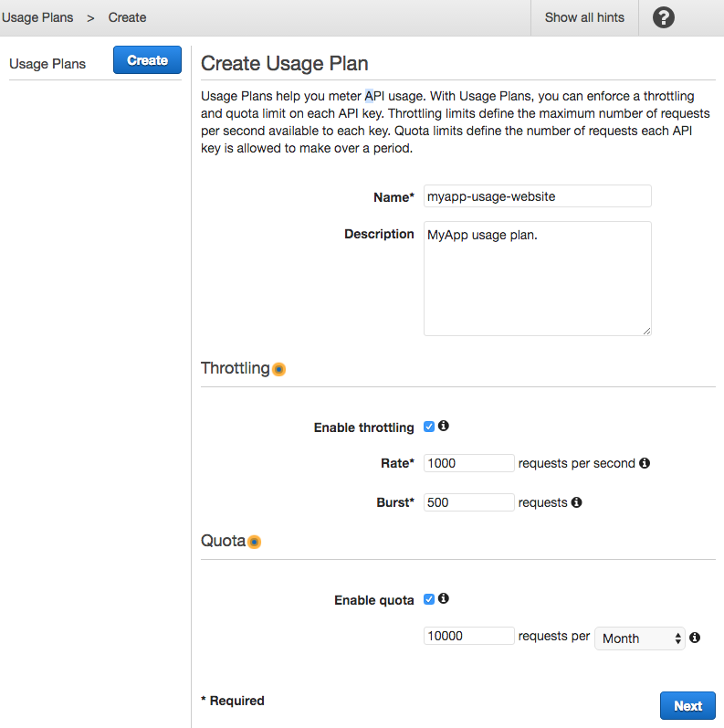Click the 'Rate*' label
Screen dimensions: 724x728
click(x=397, y=463)
